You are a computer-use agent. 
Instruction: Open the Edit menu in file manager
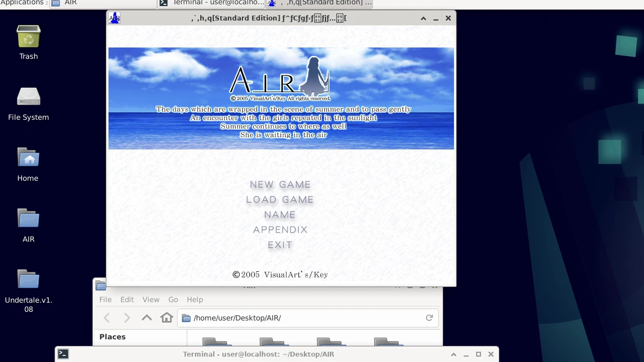pyautogui.click(x=127, y=299)
